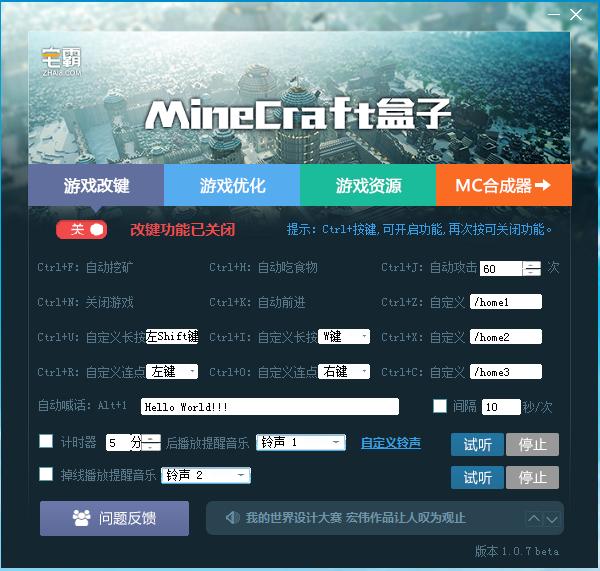Enable 掉线播放提醒音乐 checkbox
The width and height of the screenshot is (600, 571).
[46, 474]
